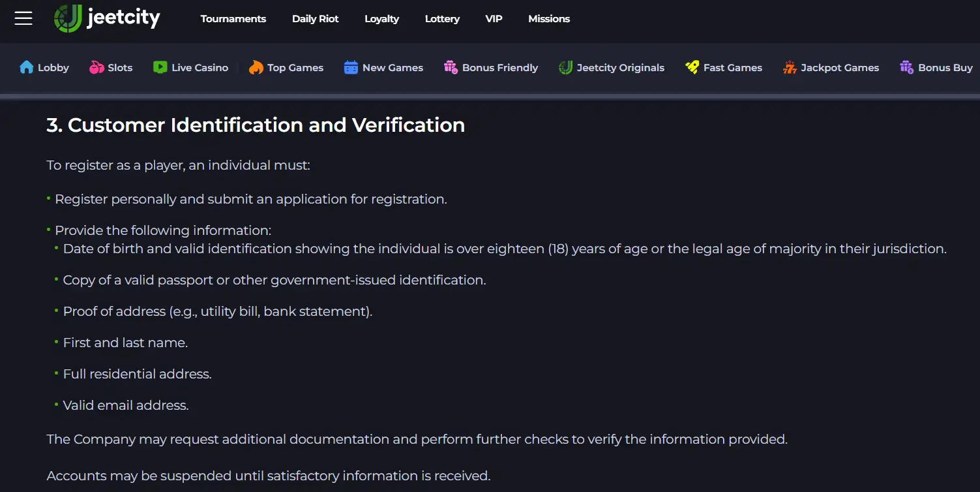Click text 'Provide the following information:'
Viewport: 980px width, 492px height.
point(163,230)
